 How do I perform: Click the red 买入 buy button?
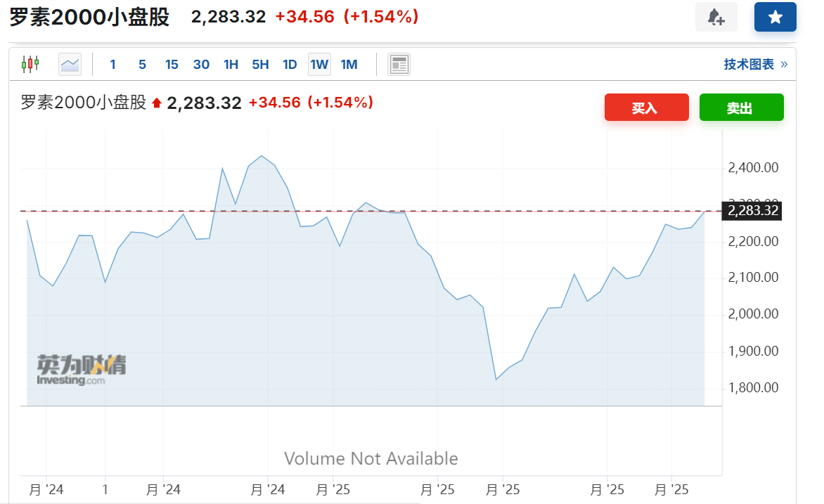646,108
